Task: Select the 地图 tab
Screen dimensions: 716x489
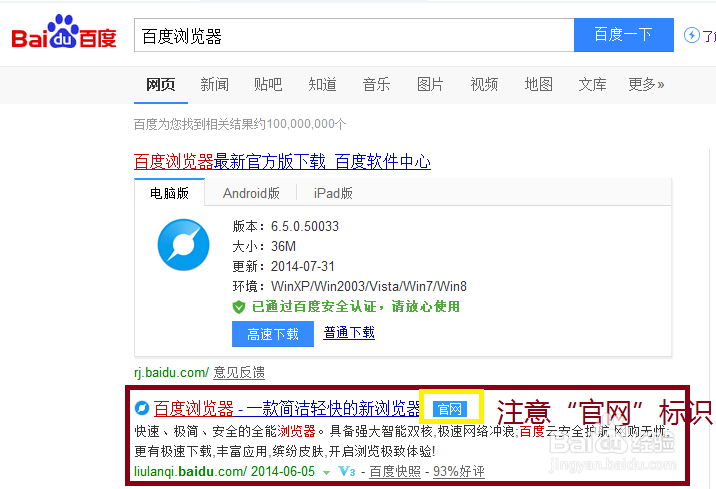Action: (x=538, y=84)
